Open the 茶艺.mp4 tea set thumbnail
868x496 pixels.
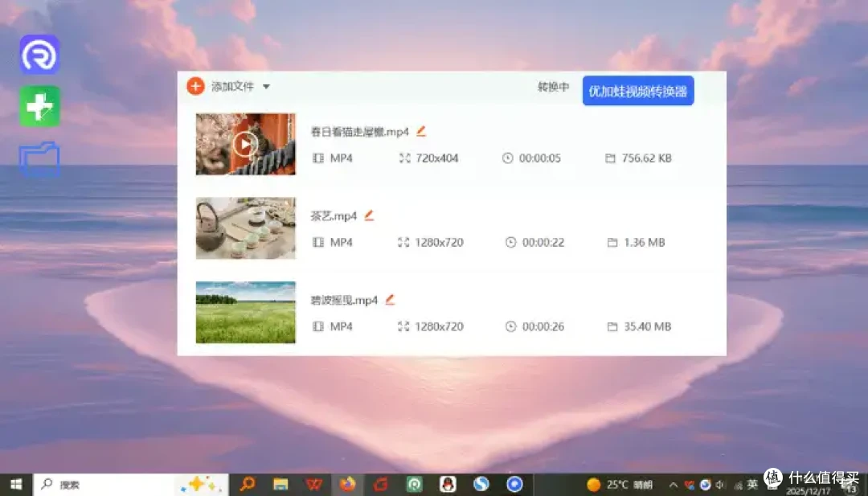245,228
